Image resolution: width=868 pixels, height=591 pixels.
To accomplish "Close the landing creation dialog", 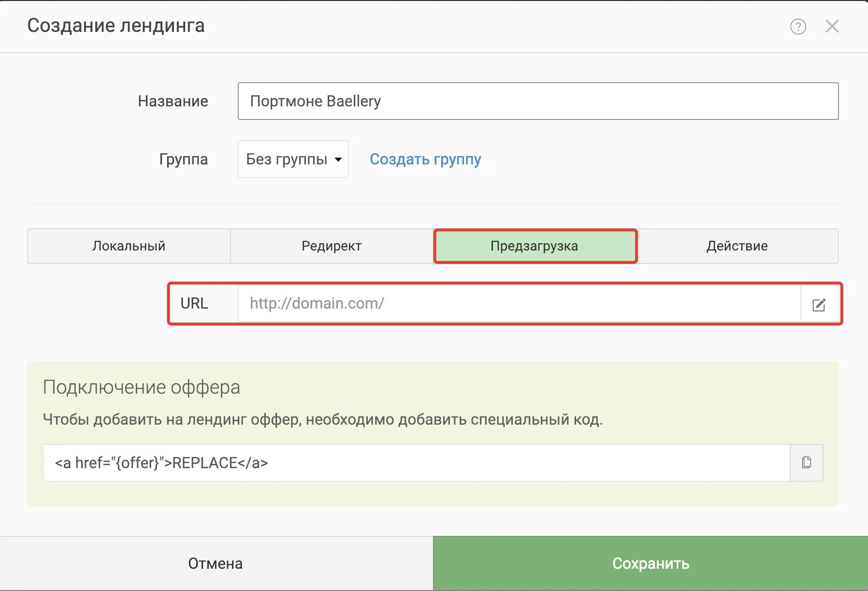I will pyautogui.click(x=832, y=27).
